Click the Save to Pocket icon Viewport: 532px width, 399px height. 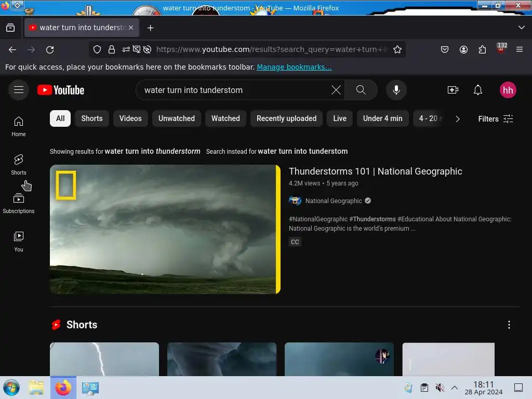point(445,49)
